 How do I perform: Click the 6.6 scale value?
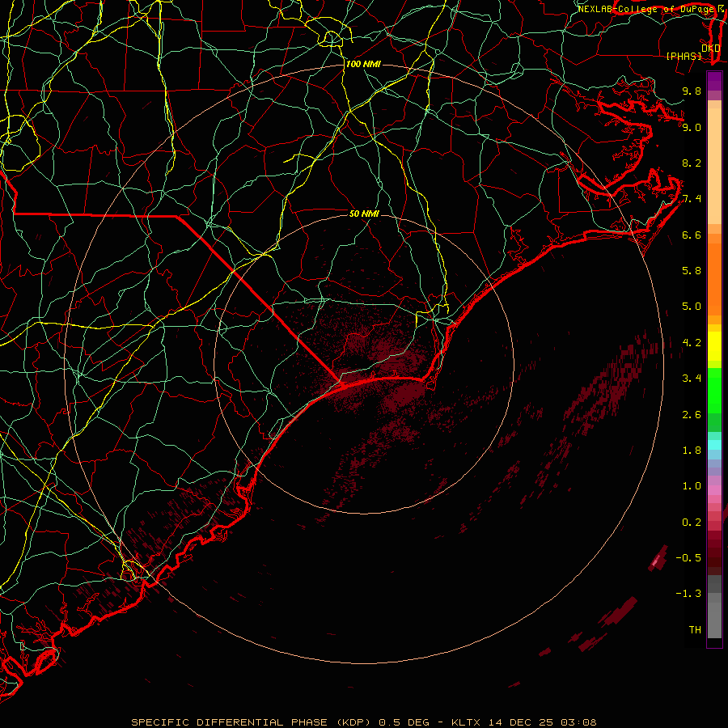coord(692,235)
